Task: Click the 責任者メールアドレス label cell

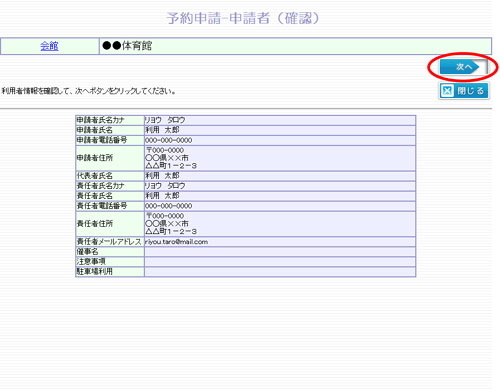Action: coord(110,242)
